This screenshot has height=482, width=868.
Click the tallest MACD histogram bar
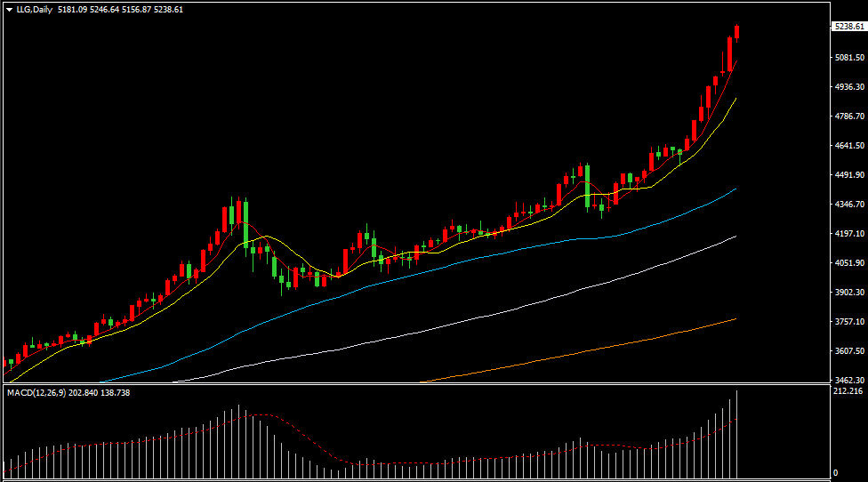click(736, 433)
